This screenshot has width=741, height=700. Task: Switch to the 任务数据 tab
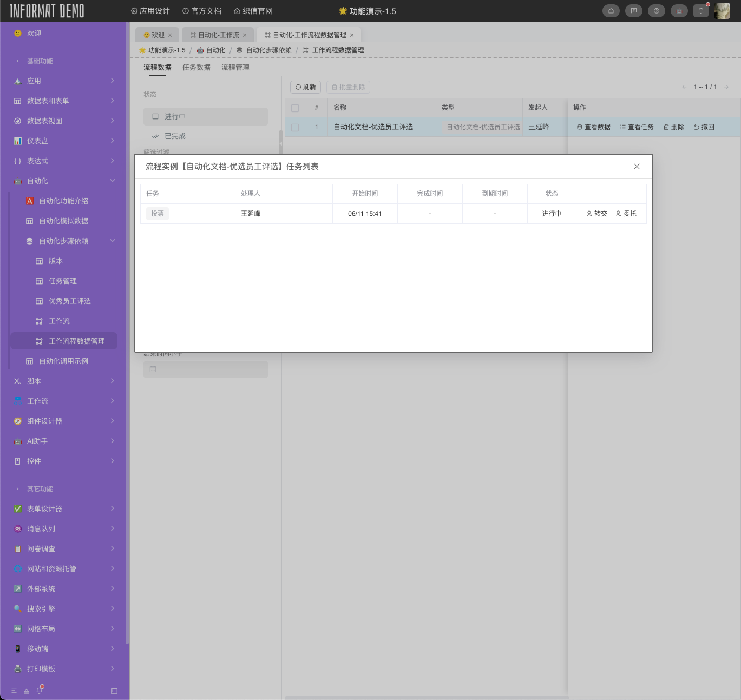coord(196,67)
